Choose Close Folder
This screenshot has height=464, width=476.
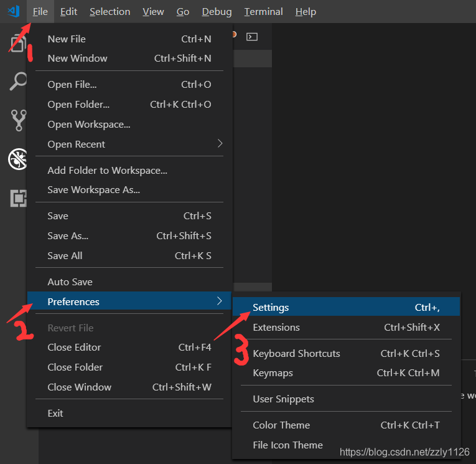129,367
